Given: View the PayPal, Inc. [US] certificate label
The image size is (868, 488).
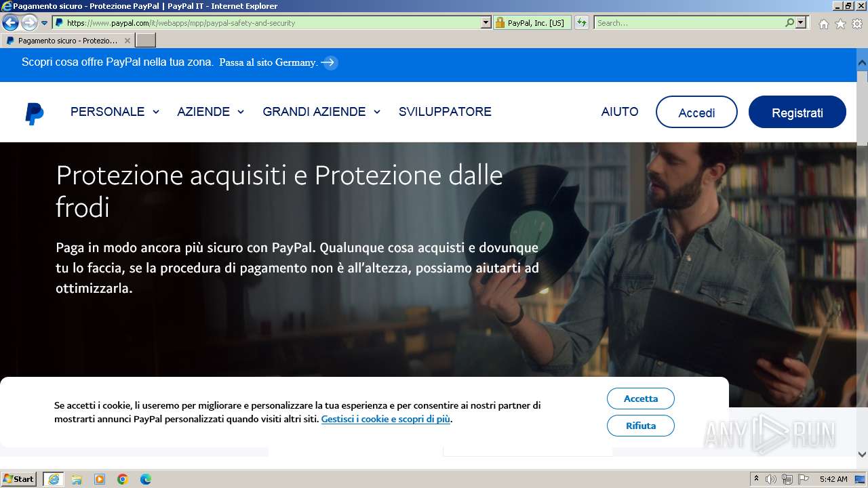Looking at the screenshot, I should 536,23.
